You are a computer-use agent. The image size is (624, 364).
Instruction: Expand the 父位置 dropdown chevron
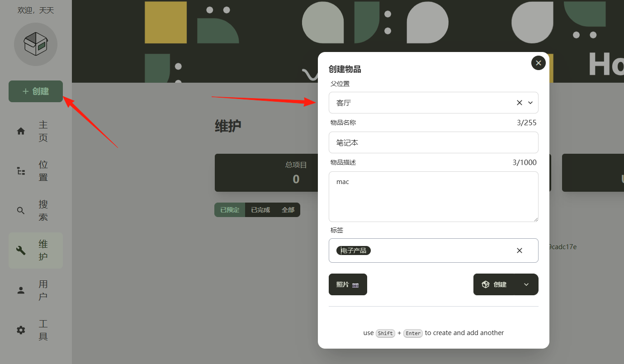[x=530, y=103]
